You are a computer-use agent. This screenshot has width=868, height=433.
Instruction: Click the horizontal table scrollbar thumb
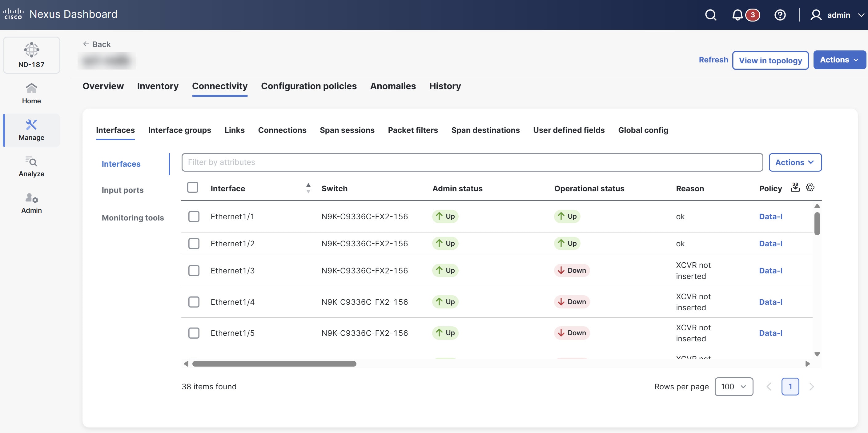click(274, 364)
